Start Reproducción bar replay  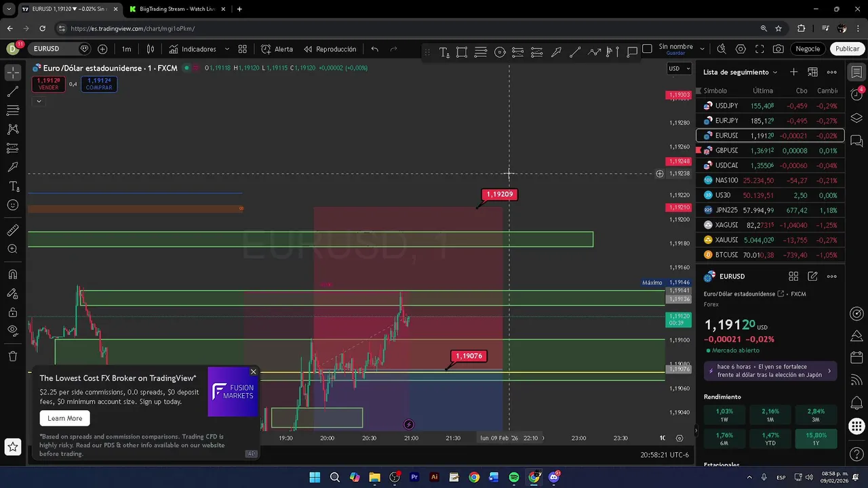tap(330, 49)
